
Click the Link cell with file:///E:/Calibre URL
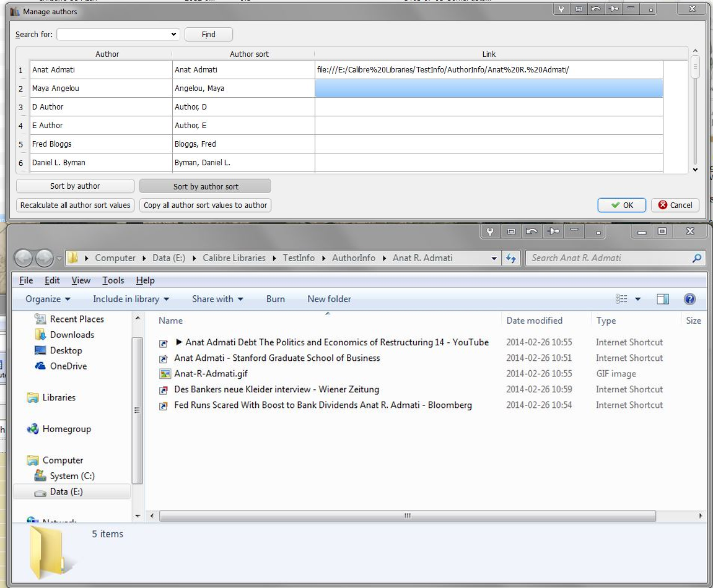[x=489, y=69]
